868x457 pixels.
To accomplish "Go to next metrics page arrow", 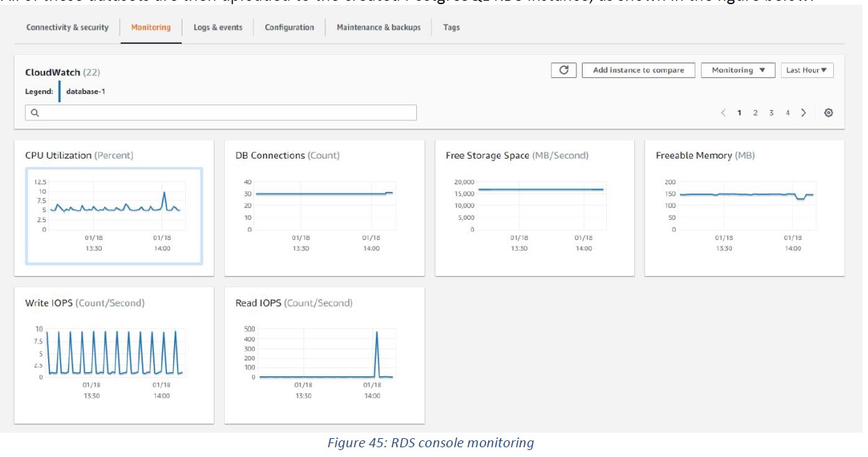I will (x=804, y=113).
